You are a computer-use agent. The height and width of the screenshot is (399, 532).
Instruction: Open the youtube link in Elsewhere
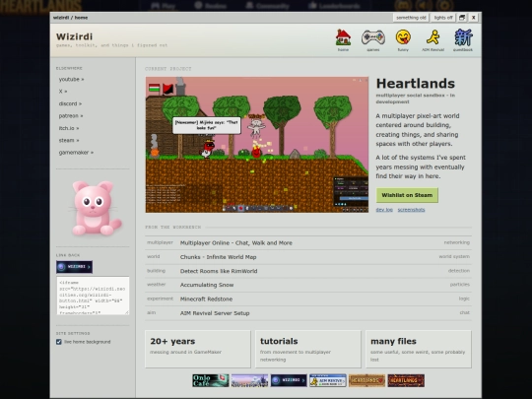point(71,79)
